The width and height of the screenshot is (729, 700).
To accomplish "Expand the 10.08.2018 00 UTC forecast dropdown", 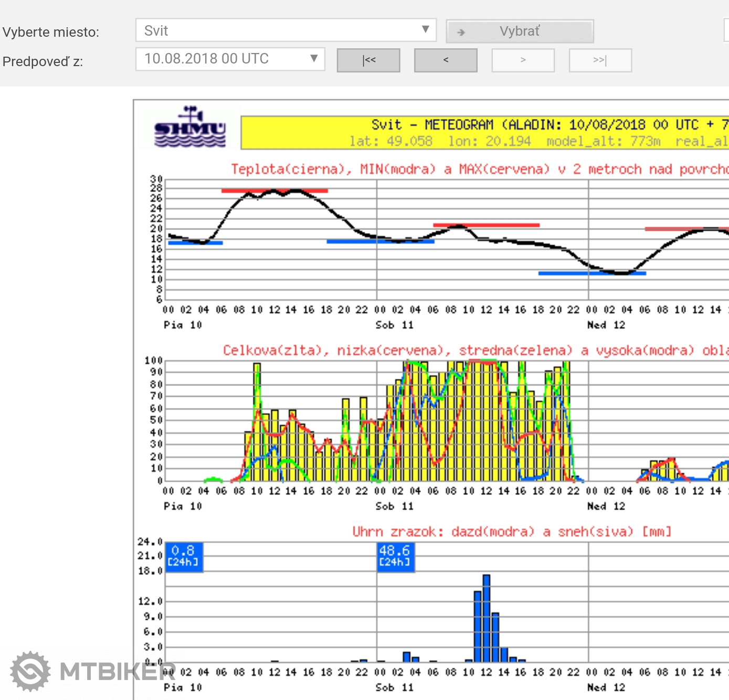I will 230,59.
